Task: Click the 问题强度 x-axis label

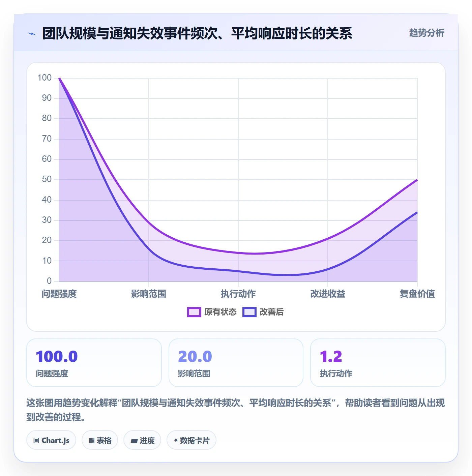Action: [59, 294]
